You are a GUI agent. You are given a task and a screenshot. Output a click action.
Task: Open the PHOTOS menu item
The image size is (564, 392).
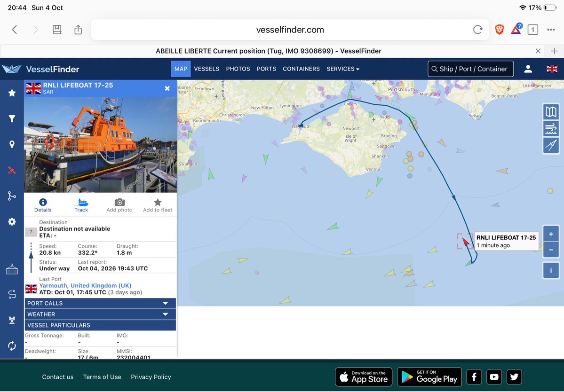238,69
